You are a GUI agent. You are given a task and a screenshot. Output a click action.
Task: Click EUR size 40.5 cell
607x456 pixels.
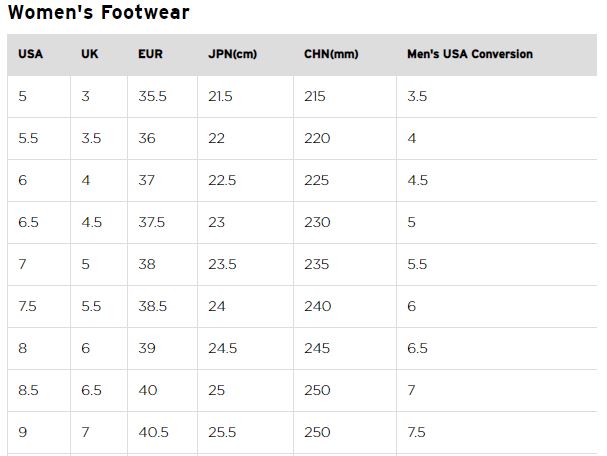163,432
